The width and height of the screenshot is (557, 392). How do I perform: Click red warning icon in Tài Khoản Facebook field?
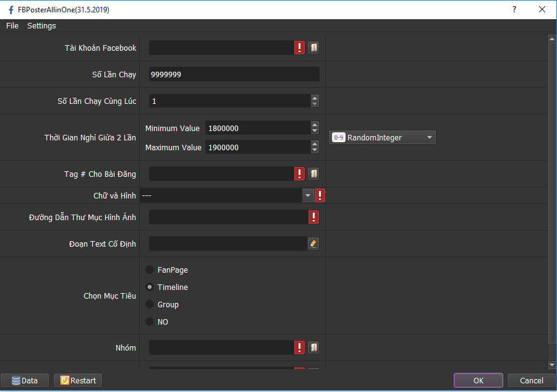click(300, 48)
